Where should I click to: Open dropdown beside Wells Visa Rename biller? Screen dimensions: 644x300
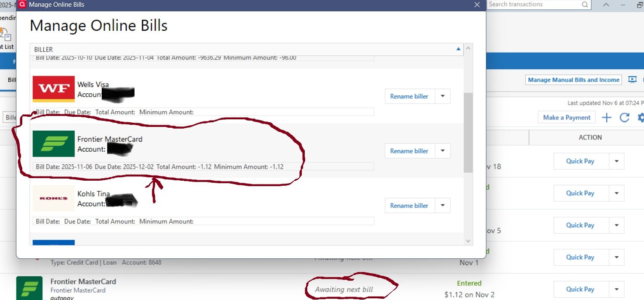point(442,96)
